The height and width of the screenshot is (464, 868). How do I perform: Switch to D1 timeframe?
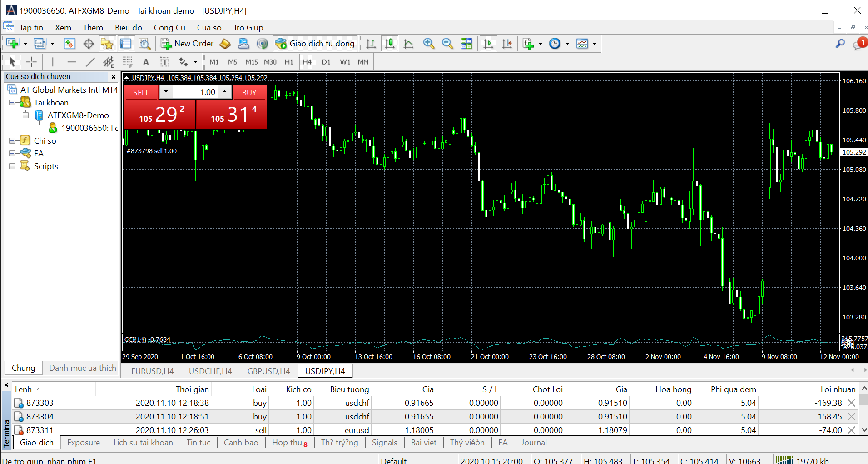326,62
